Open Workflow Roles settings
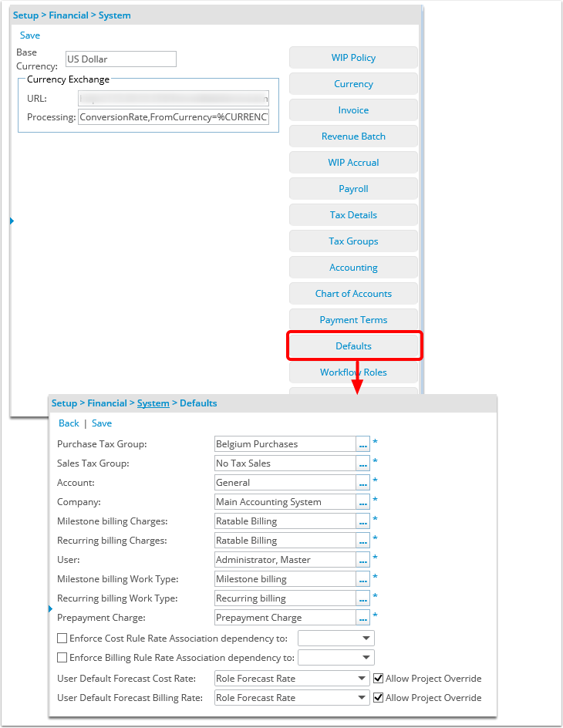Viewport: 563px width, 728px height. point(353,372)
